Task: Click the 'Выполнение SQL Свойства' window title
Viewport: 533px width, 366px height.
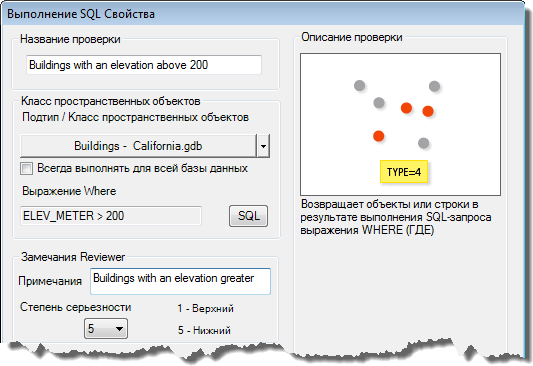Action: pyautogui.click(x=81, y=14)
